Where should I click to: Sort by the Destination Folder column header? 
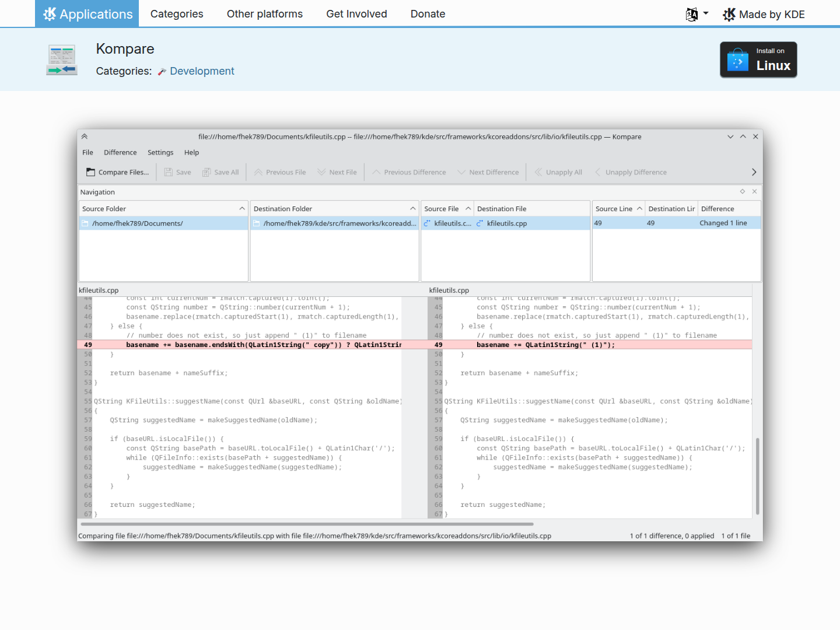pyautogui.click(x=335, y=209)
